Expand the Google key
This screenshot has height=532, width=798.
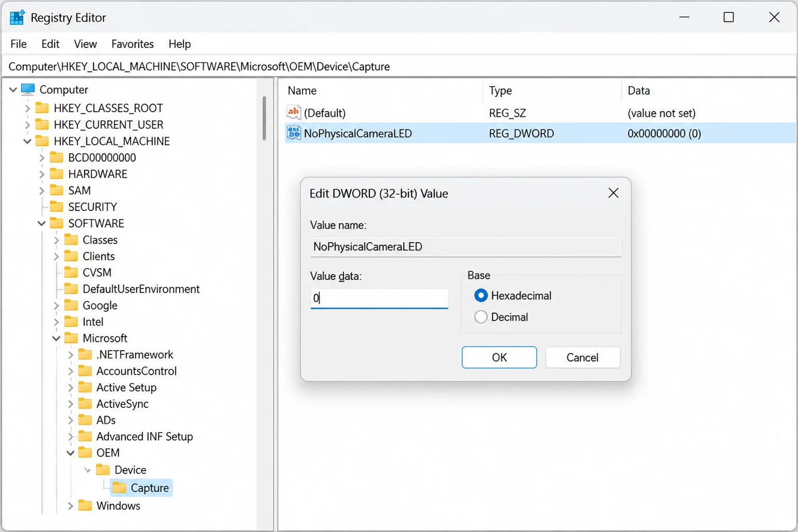(x=56, y=306)
